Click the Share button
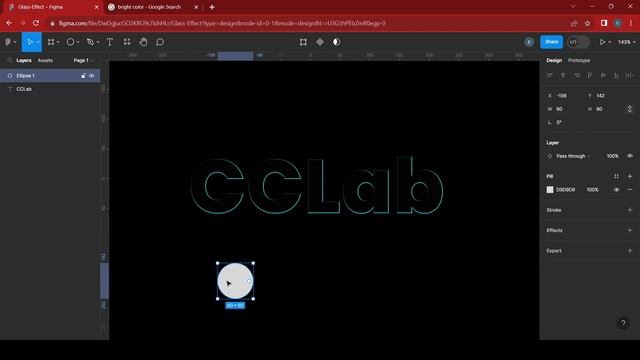The width and height of the screenshot is (640, 360). 551,42
